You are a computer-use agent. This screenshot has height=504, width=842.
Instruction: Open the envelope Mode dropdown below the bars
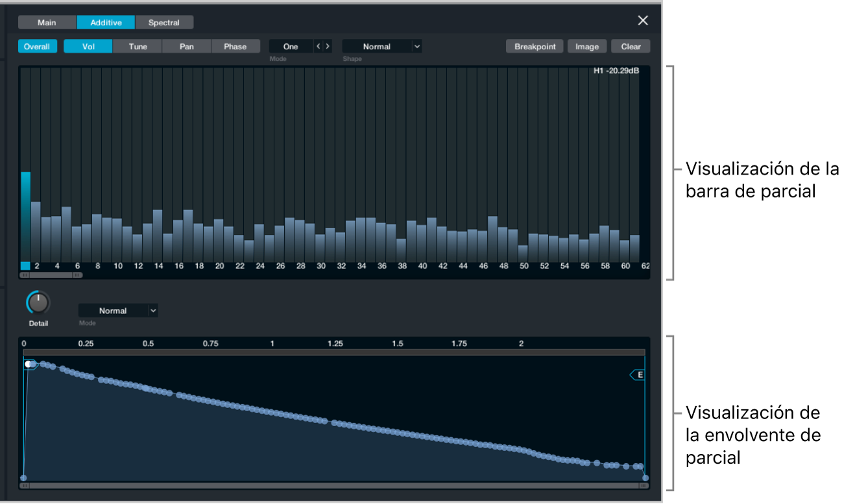[118, 311]
